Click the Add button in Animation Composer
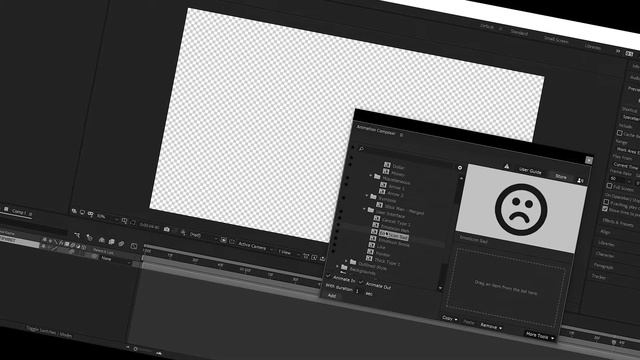Viewport: 640px width, 360px height. tap(332, 296)
